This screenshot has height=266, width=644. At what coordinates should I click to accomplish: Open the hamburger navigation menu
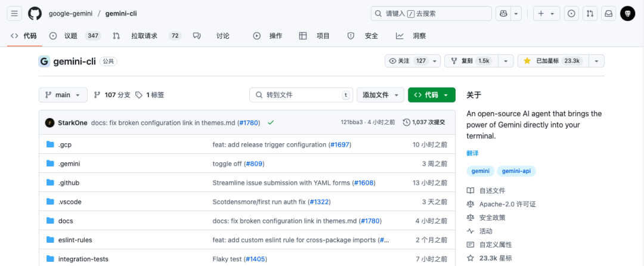point(14,14)
